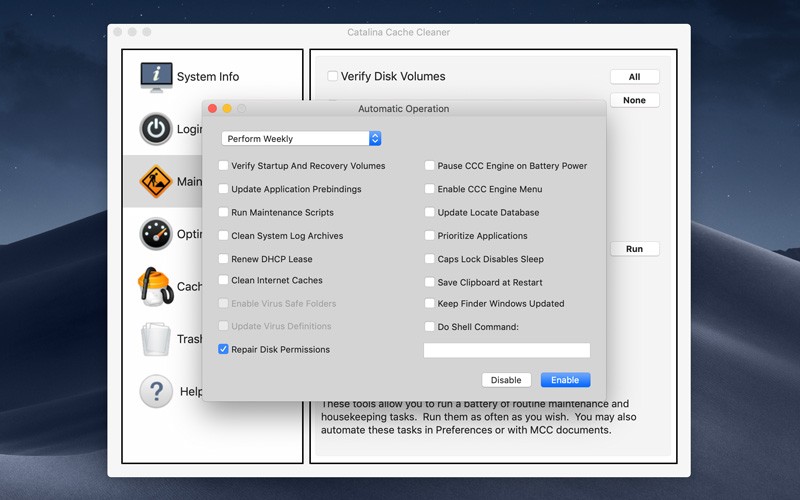The height and width of the screenshot is (500, 800).
Task: Open the Optimize gauge icon
Action: click(156, 234)
